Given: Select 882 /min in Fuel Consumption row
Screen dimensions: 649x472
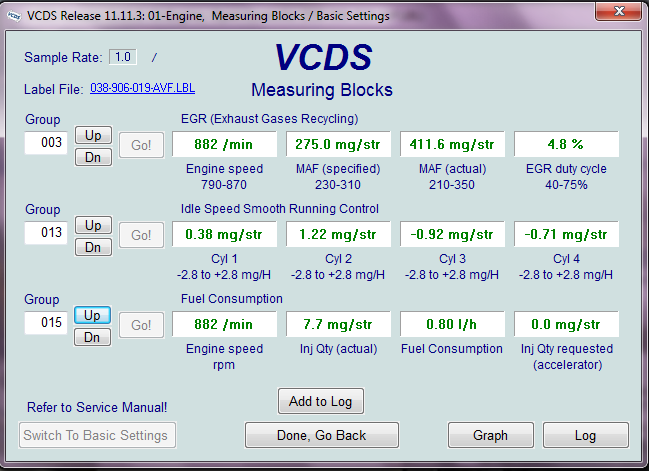Looking at the screenshot, I should click(224, 324).
